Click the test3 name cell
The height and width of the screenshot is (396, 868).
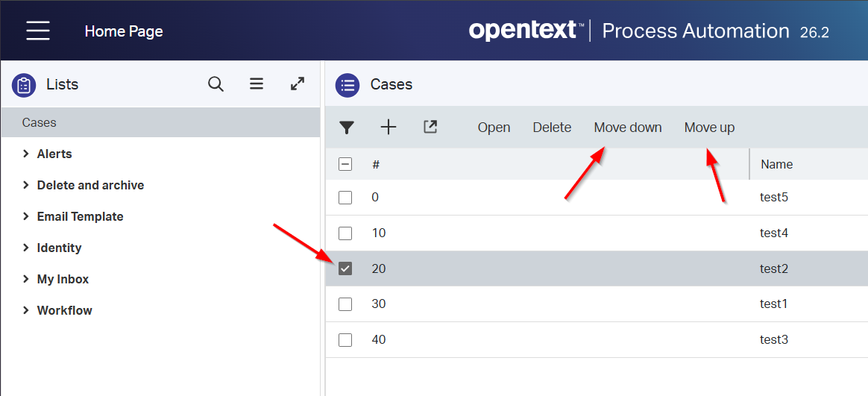point(773,339)
